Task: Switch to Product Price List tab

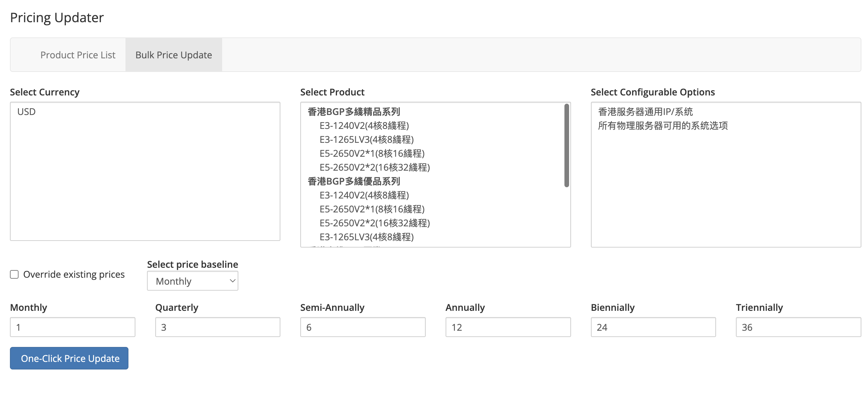Action: tap(77, 55)
